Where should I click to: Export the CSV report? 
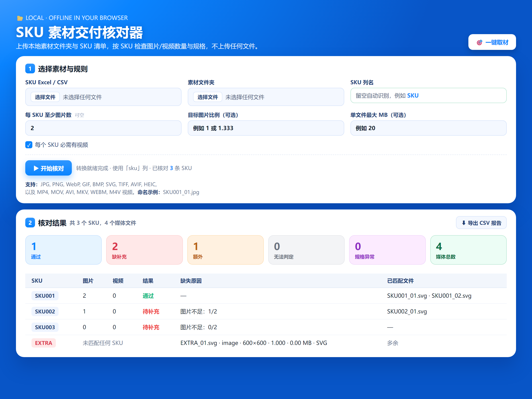pyautogui.click(x=481, y=223)
